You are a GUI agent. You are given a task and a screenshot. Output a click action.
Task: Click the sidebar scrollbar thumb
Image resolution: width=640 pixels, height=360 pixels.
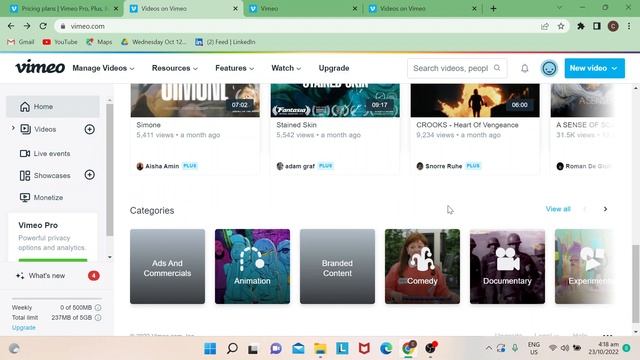[109, 170]
